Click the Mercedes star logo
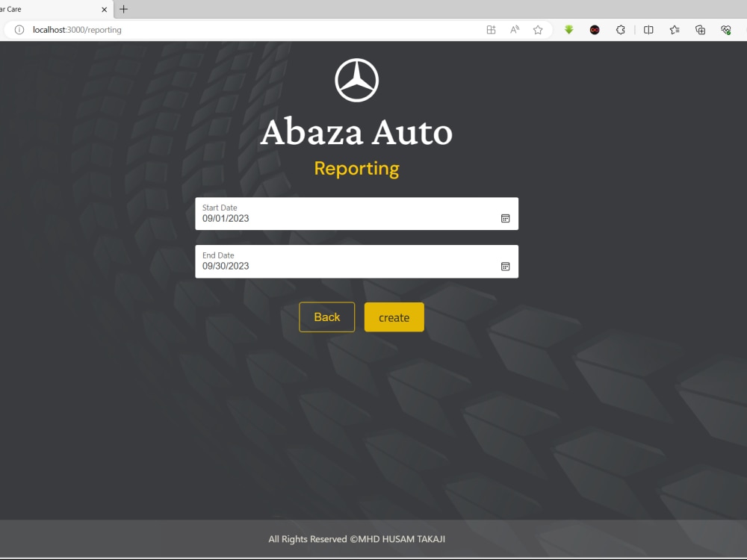747x560 pixels. coord(356,80)
